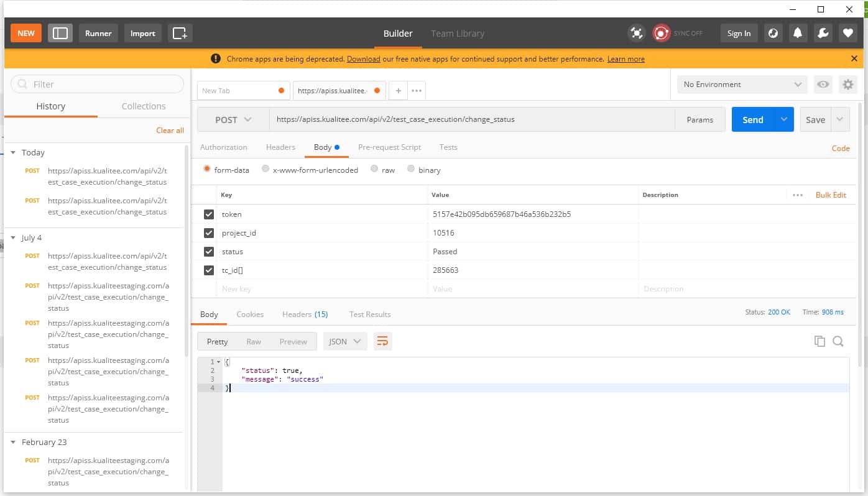Image resolution: width=868 pixels, height=496 pixels.
Task: Open the Runner
Action: (x=98, y=33)
